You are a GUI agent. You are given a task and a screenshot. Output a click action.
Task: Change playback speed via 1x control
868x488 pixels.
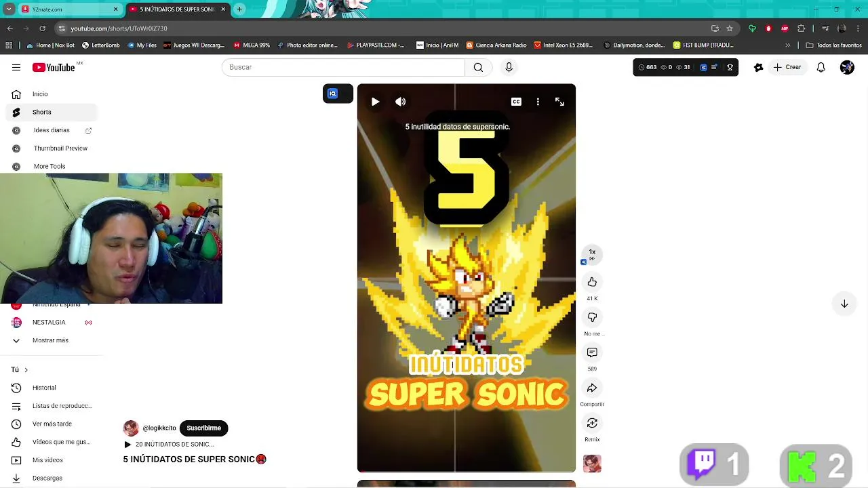tap(592, 254)
